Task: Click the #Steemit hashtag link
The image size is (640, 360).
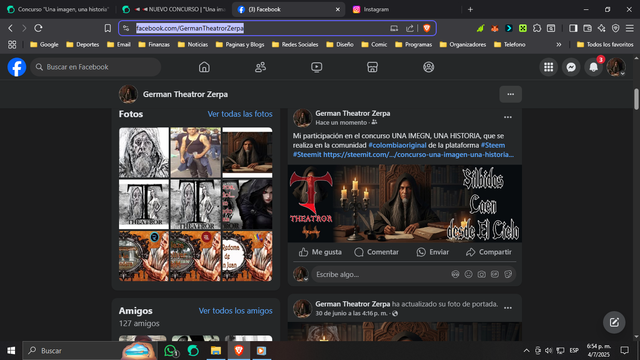Action: (307, 155)
